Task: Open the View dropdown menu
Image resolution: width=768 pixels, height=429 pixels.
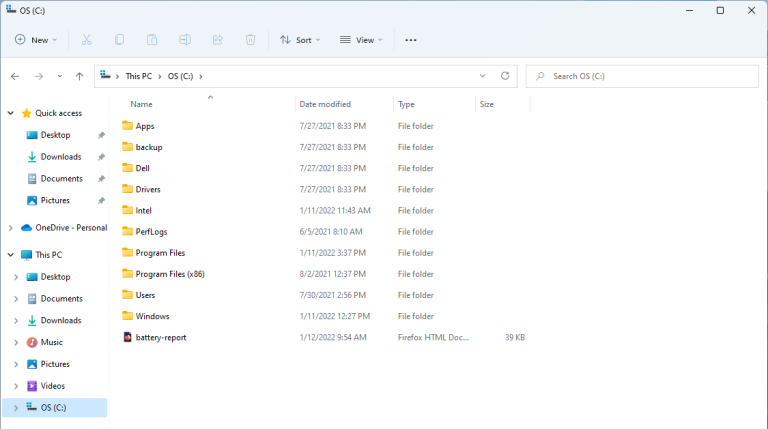Action: click(361, 40)
